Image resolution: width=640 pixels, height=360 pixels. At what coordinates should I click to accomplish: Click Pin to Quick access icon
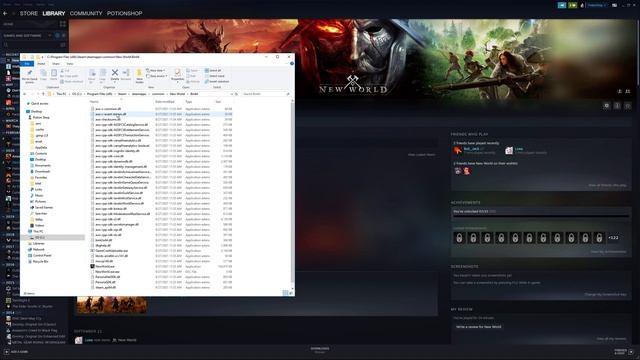29,76
